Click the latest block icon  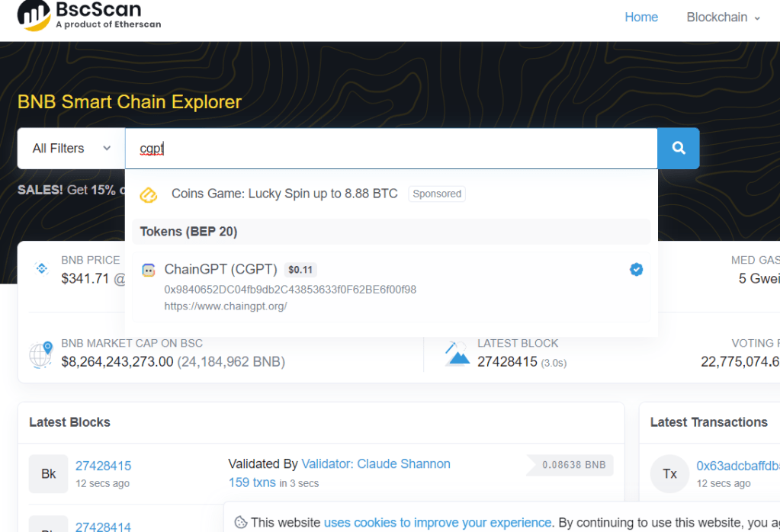pyautogui.click(x=457, y=354)
